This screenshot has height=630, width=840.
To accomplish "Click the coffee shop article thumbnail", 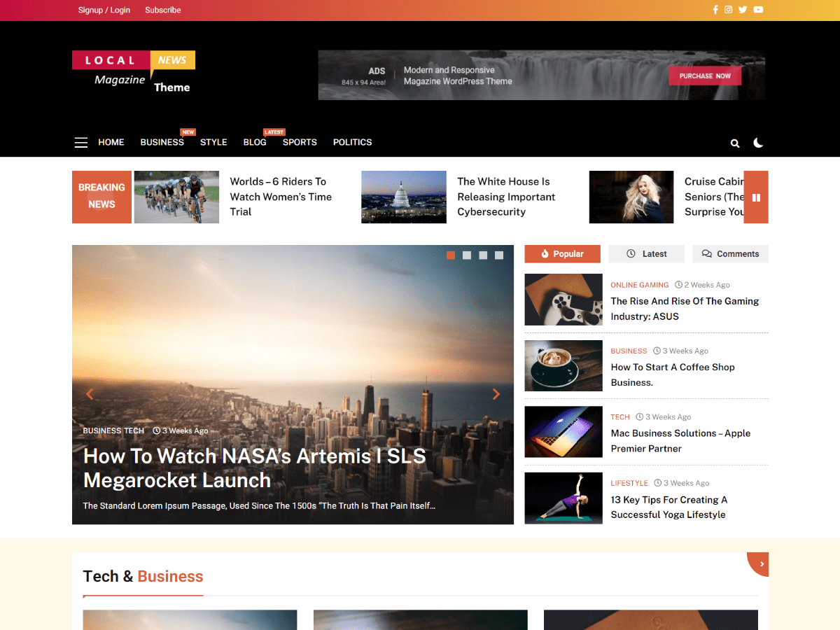I will coord(563,365).
